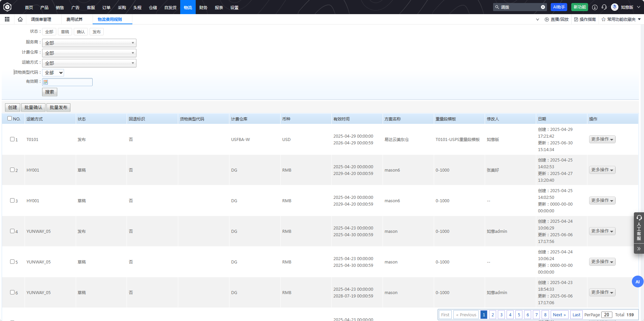The image size is (644, 321).
Task: Open the floating AI assistant bubble
Action: [637, 282]
